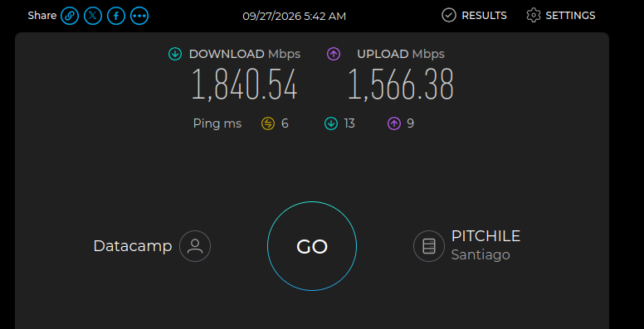This screenshot has height=329, width=644.
Task: Click the upload ping value 9
Action: 410,123
